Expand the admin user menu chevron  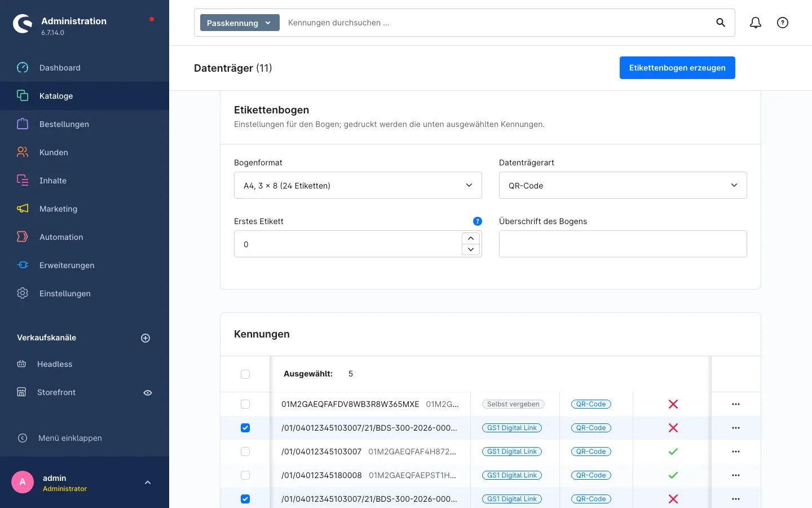(x=148, y=483)
